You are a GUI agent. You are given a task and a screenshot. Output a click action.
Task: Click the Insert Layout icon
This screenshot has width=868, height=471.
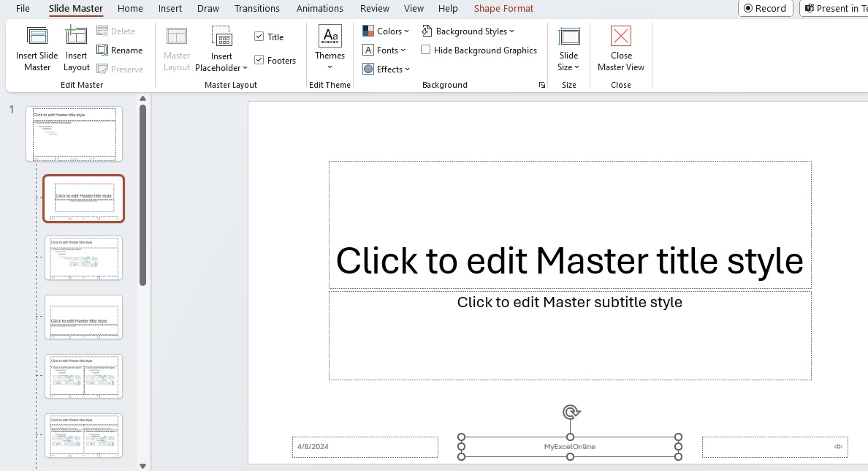point(76,36)
